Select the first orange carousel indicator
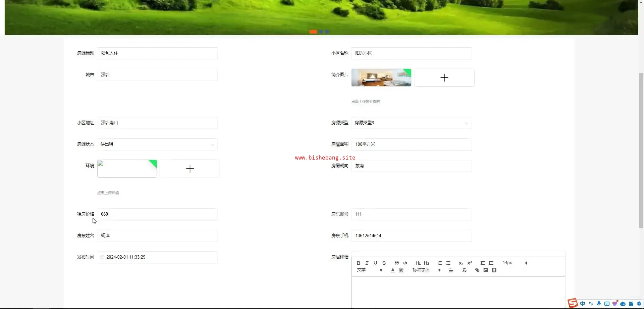This screenshot has width=644, height=309. click(313, 32)
